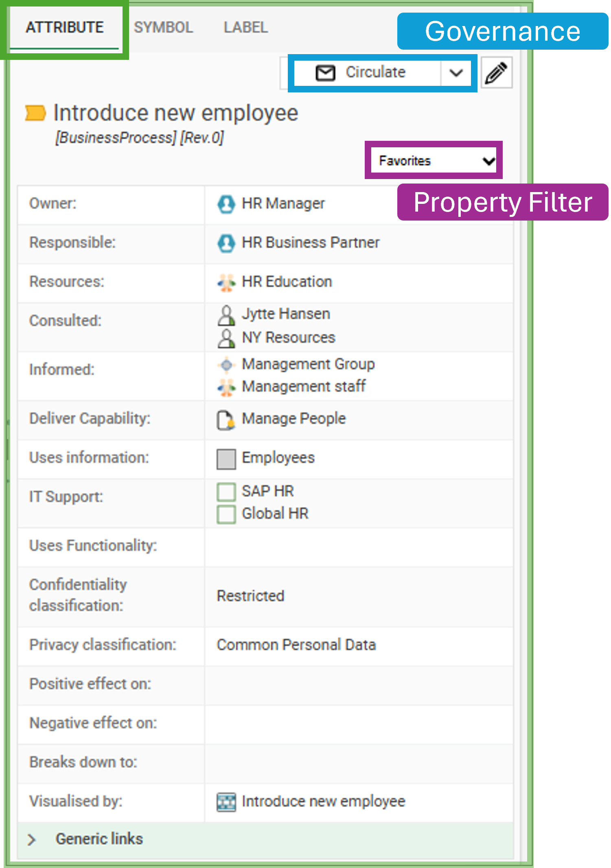
Task: Click the Jytte Hansen person icon
Action: 226,316
